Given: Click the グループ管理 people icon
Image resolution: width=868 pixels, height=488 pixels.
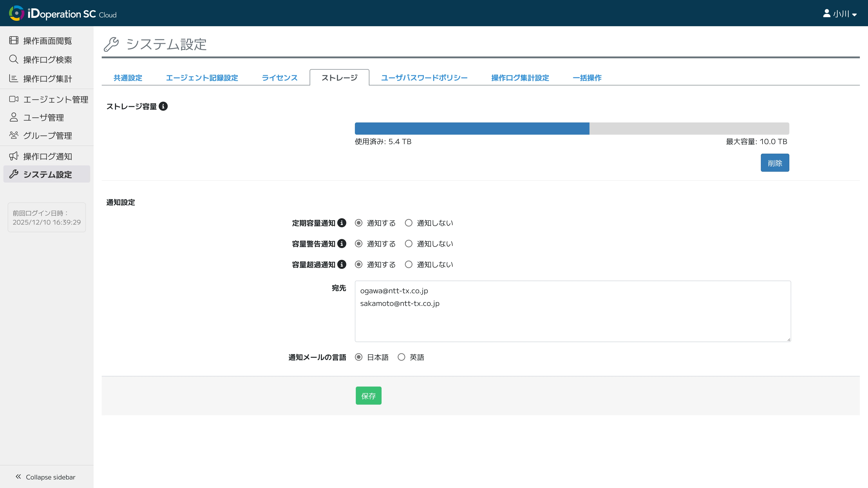Looking at the screenshot, I should pyautogui.click(x=14, y=135).
